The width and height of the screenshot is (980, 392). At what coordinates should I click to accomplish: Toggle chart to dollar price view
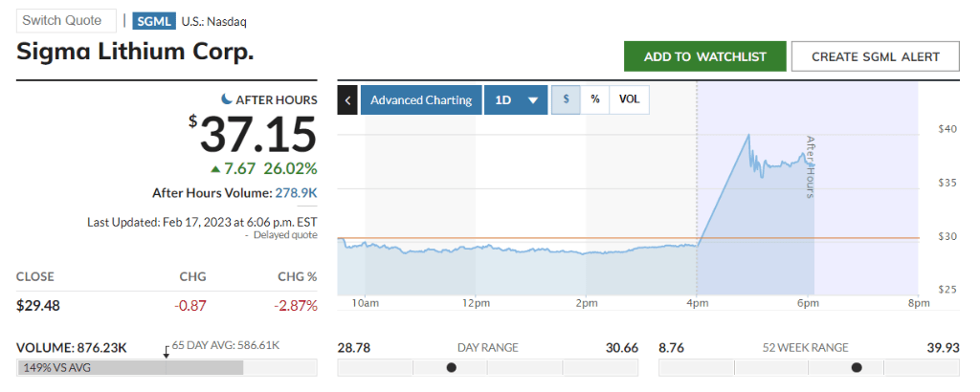click(566, 99)
